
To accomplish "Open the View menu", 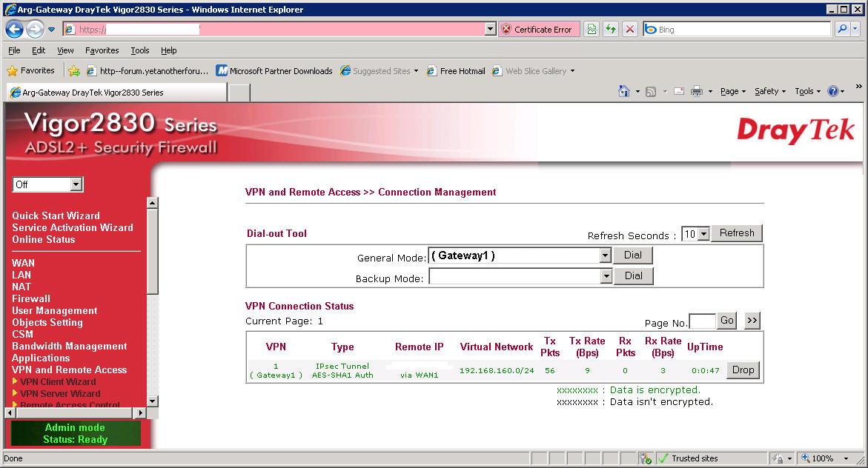I will click(x=65, y=50).
